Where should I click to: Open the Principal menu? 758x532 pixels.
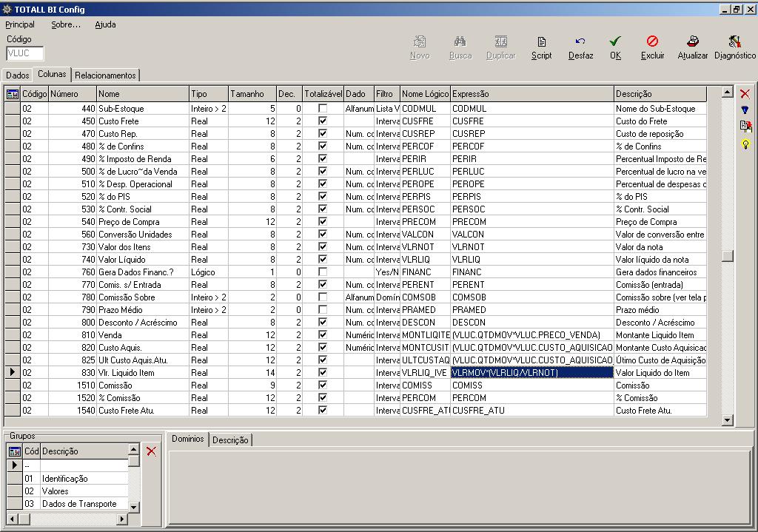(x=20, y=24)
